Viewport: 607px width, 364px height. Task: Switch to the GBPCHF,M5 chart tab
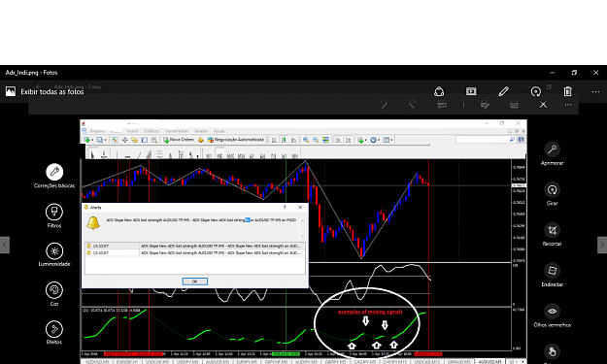click(276, 362)
